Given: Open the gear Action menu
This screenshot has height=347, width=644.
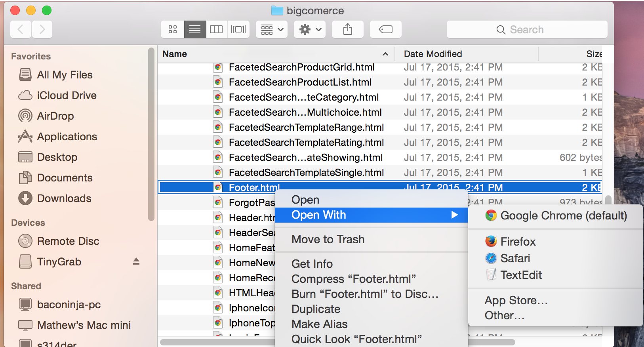Looking at the screenshot, I should pos(310,29).
